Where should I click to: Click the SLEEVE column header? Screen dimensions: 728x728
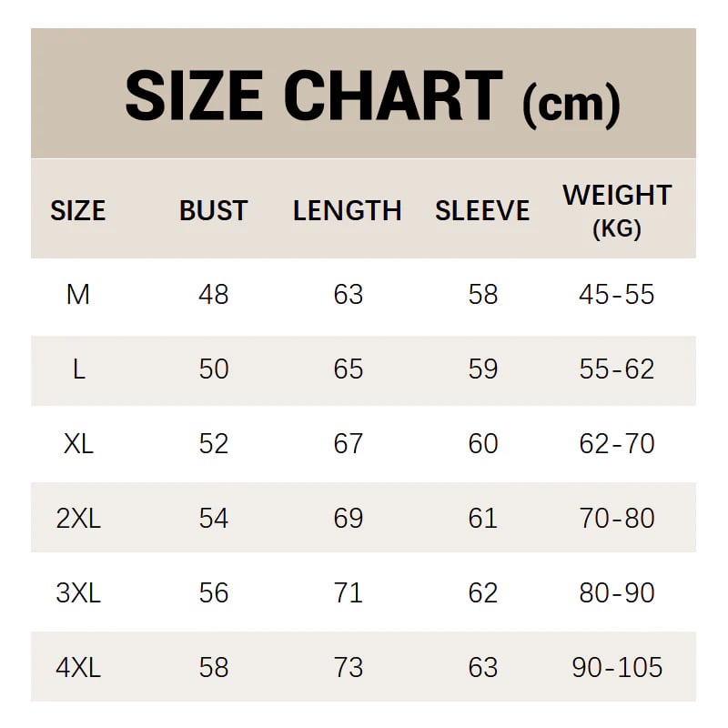click(x=481, y=211)
